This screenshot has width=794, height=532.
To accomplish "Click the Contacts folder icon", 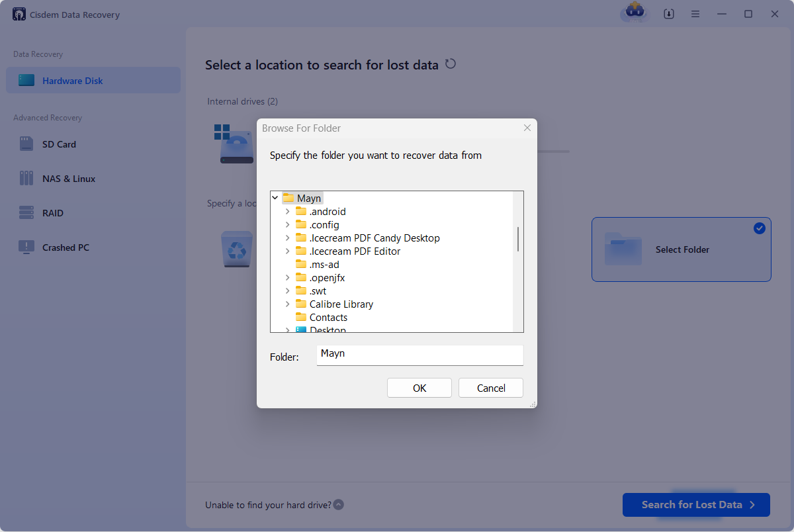I will coord(301,317).
